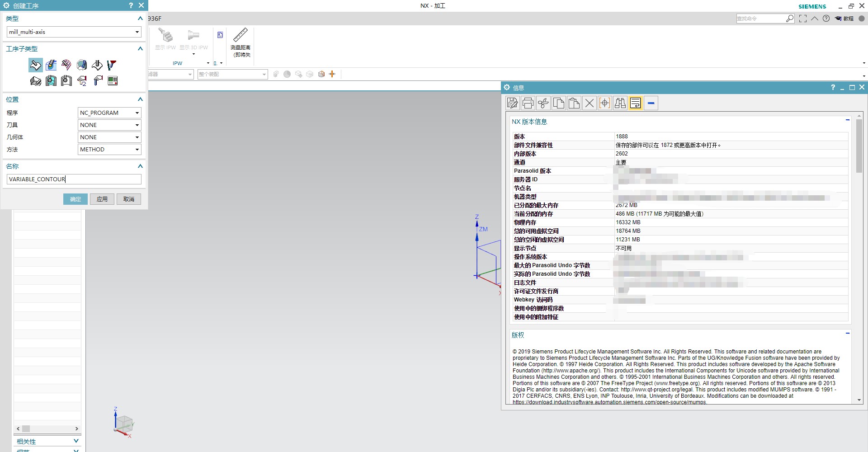868x452 pixels.
Task: Click the search magnifier icon next to command finder
Action: [x=790, y=19]
